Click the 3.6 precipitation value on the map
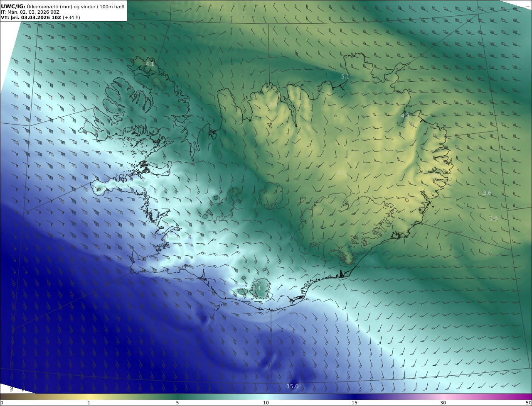Image resolution: width=532 pixels, height=406 pixels. click(487, 193)
